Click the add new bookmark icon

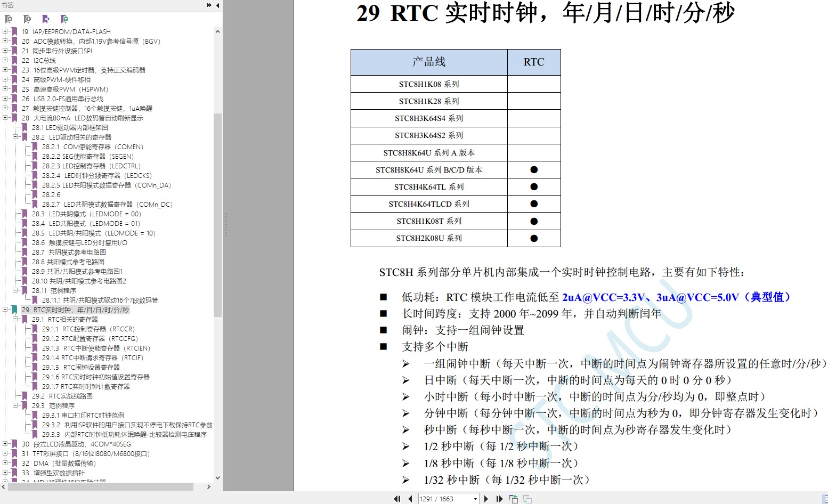(x=27, y=19)
